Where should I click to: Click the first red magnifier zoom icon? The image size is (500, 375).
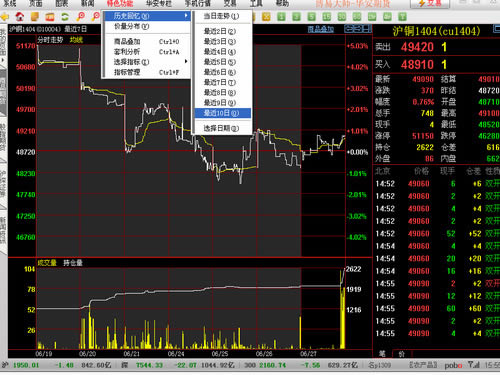tap(80, 16)
